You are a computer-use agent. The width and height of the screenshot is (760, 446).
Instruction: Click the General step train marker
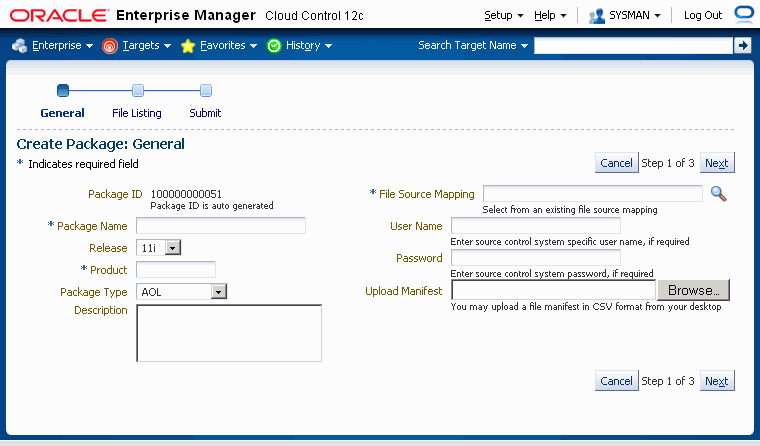click(x=63, y=90)
